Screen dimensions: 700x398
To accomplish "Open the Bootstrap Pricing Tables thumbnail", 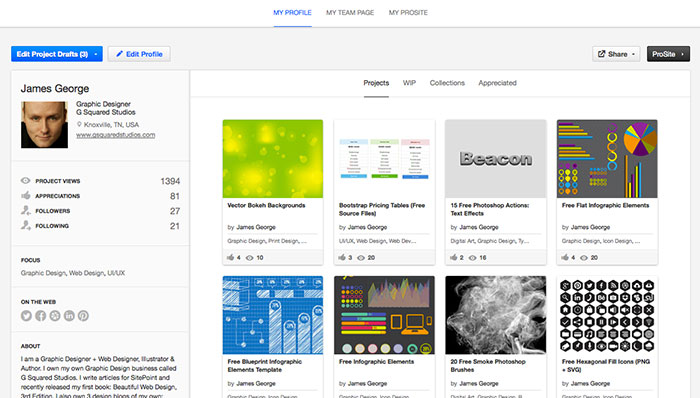I will tap(384, 158).
